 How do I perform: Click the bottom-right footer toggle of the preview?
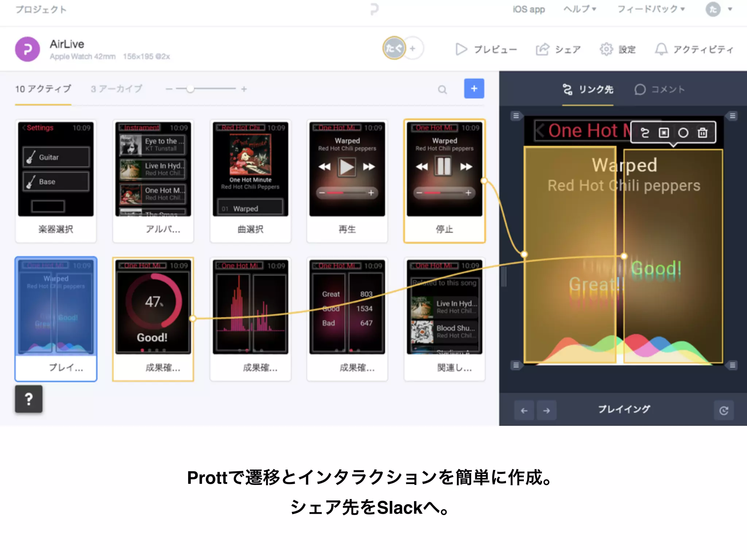coord(732,365)
